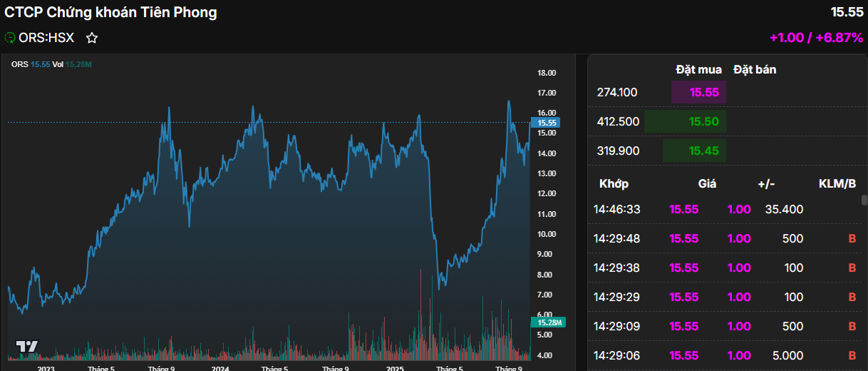The height and width of the screenshot is (371, 868).
Task: Open the TradingView logo on chart
Action: pyautogui.click(x=27, y=347)
